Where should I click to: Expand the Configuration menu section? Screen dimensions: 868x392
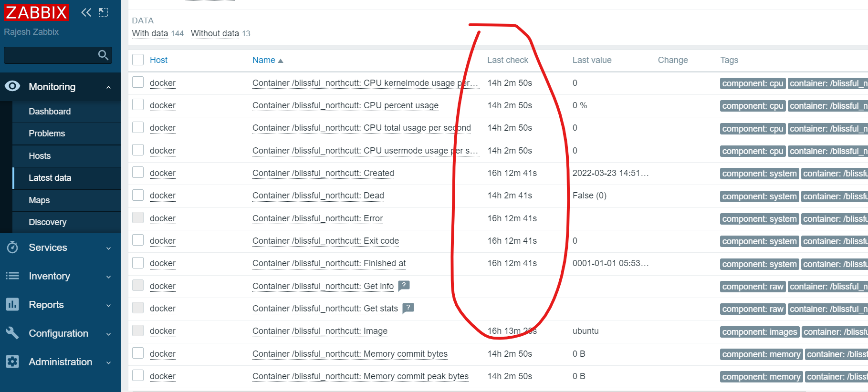point(108,334)
